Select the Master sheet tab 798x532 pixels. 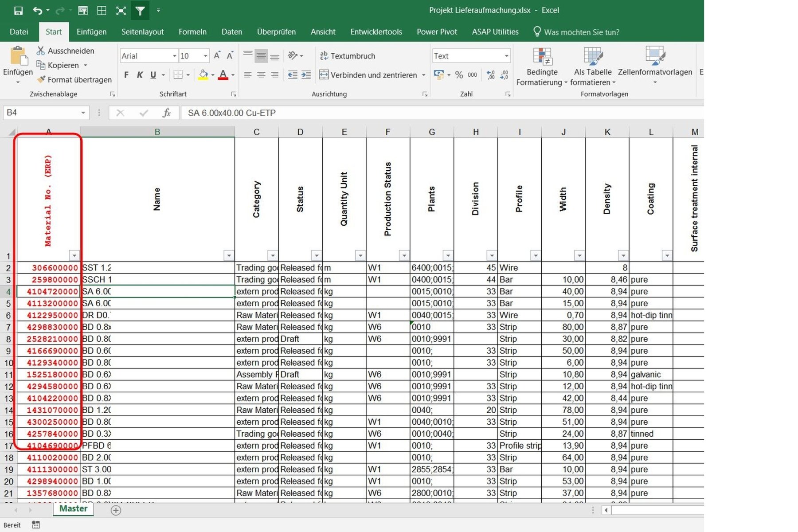[73, 509]
